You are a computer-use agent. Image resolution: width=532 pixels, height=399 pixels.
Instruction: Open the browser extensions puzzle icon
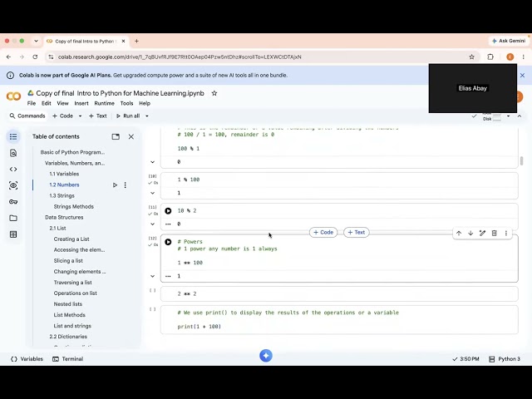pyautogui.click(x=490, y=57)
